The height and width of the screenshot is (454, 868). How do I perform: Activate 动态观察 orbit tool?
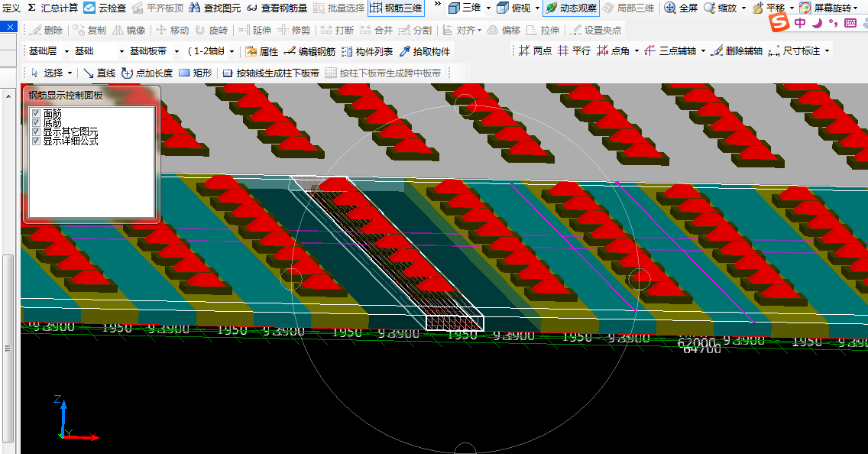572,8
